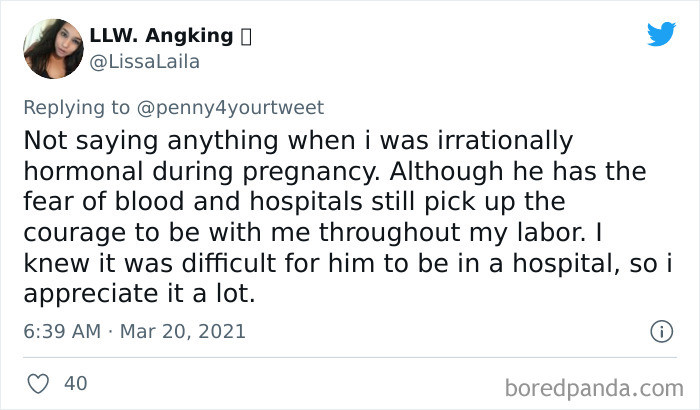
Task: Open the user's profile avatar photo
Action: point(53,48)
